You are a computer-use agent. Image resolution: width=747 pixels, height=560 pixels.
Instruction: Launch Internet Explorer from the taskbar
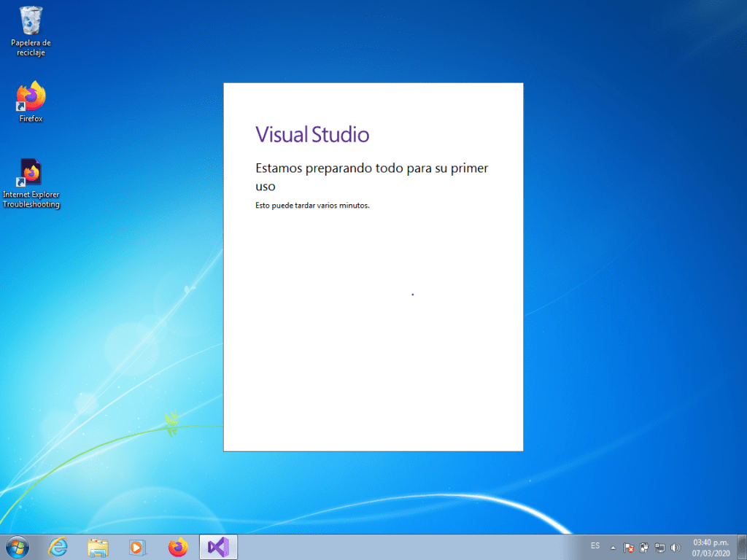(58, 547)
